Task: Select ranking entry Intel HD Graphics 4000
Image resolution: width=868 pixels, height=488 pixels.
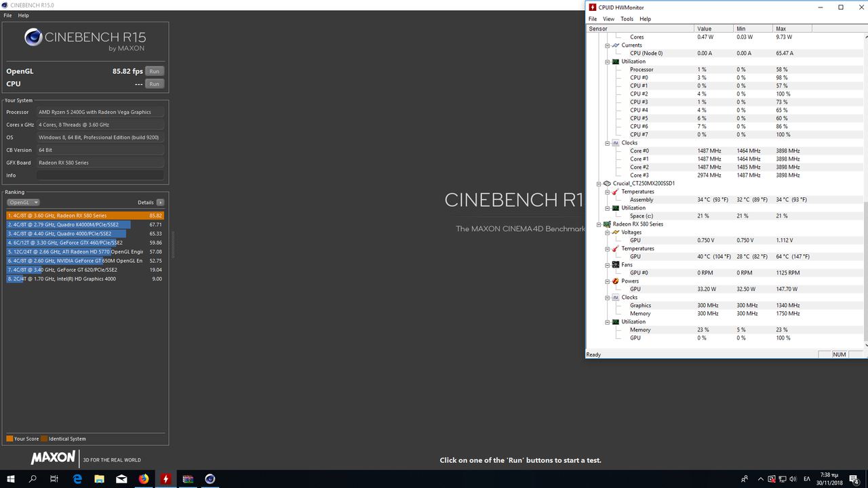Action: [85, 279]
